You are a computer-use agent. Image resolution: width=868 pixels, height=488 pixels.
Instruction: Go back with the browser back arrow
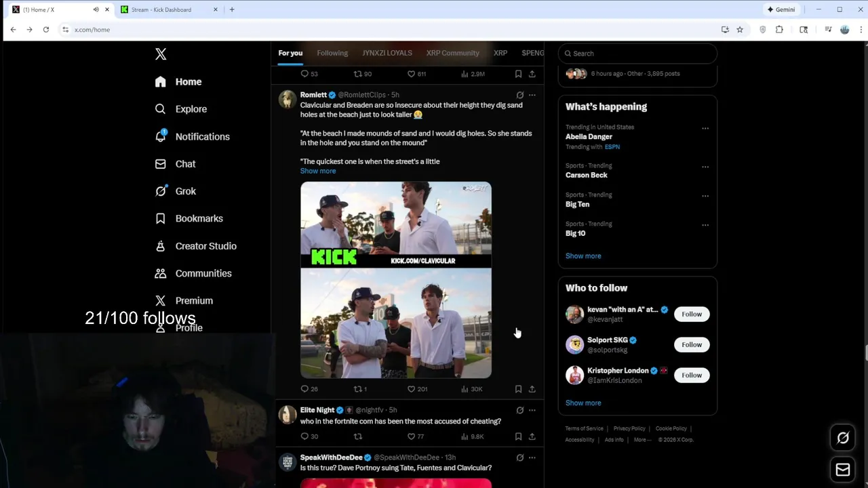tap(13, 30)
